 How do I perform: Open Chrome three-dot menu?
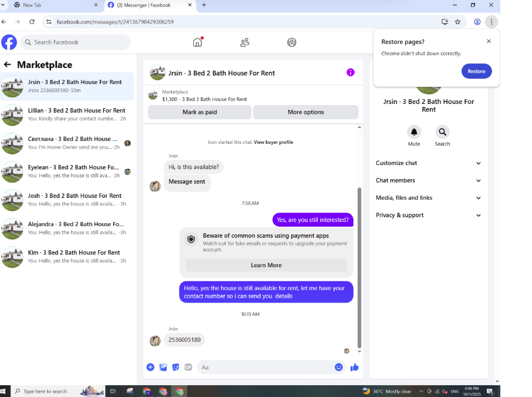pos(491,22)
